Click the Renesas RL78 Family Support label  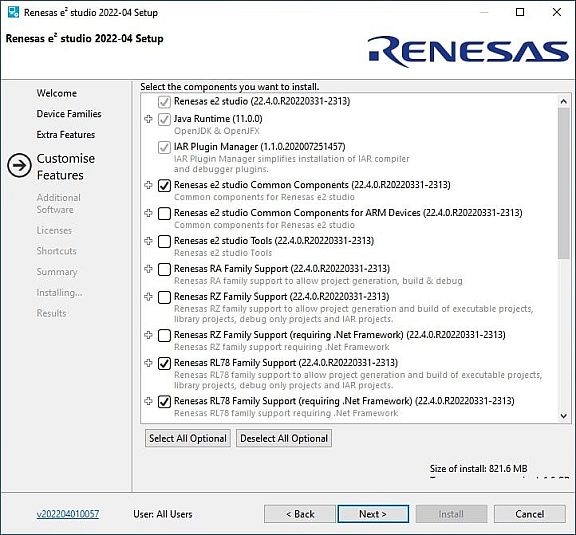click(x=286, y=363)
